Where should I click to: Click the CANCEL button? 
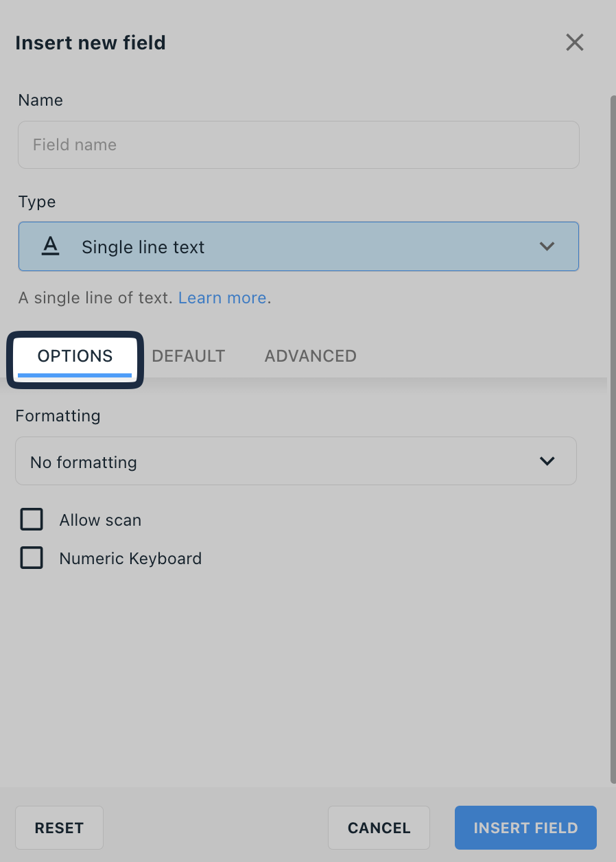(x=379, y=828)
